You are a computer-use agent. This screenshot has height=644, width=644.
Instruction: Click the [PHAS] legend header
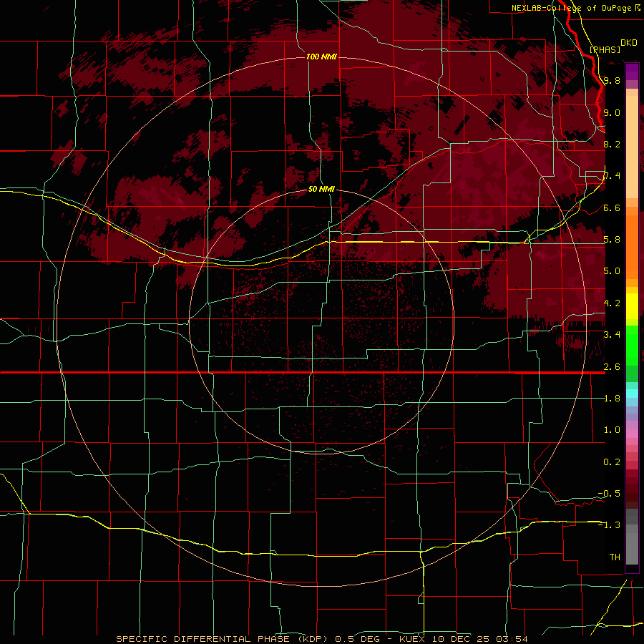coord(605,49)
